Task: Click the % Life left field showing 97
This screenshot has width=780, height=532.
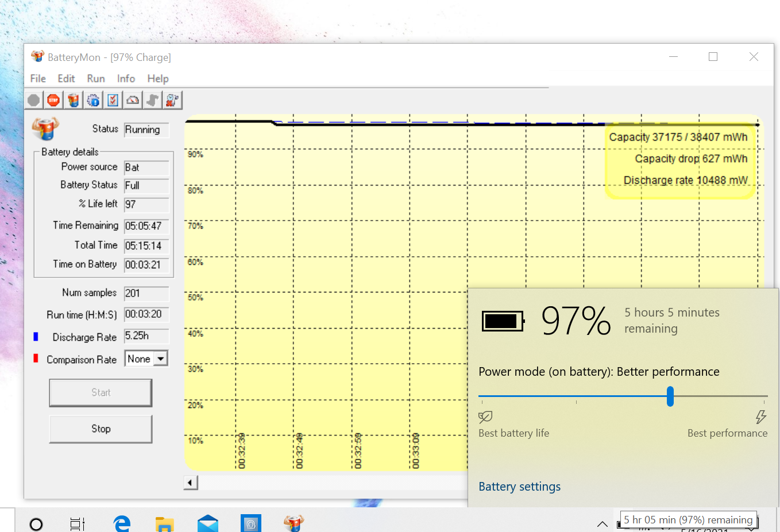Action: pos(146,205)
